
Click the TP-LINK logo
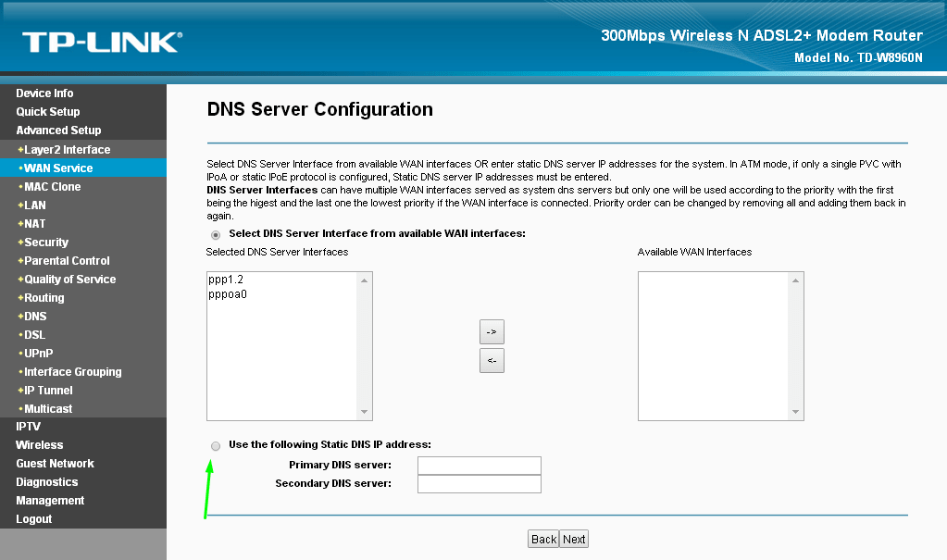(x=101, y=42)
